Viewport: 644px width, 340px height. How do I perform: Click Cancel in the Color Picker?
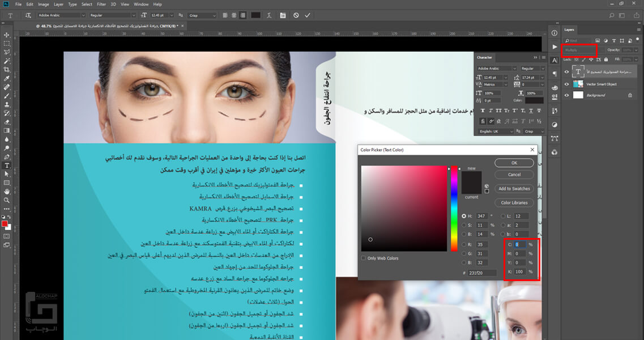(x=514, y=175)
